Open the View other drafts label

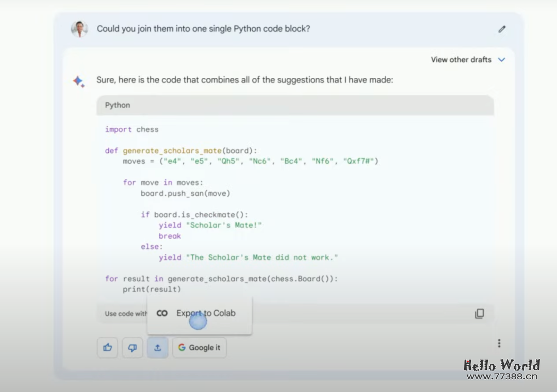(461, 60)
